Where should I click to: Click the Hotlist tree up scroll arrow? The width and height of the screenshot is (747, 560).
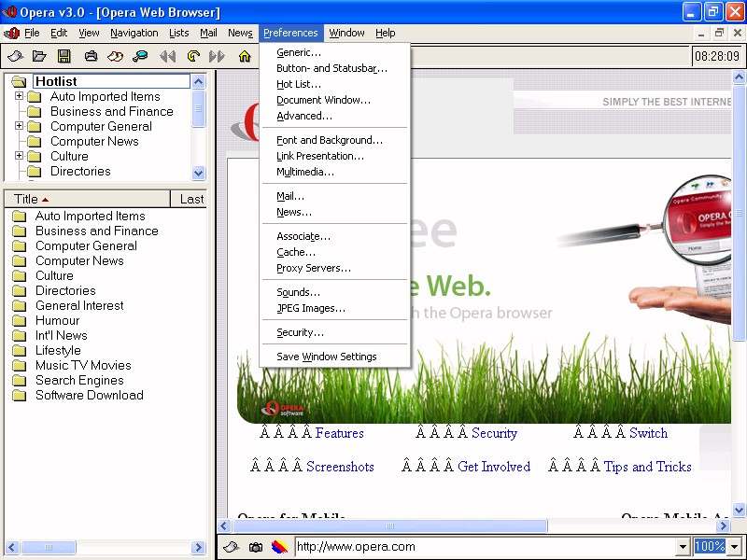point(199,81)
